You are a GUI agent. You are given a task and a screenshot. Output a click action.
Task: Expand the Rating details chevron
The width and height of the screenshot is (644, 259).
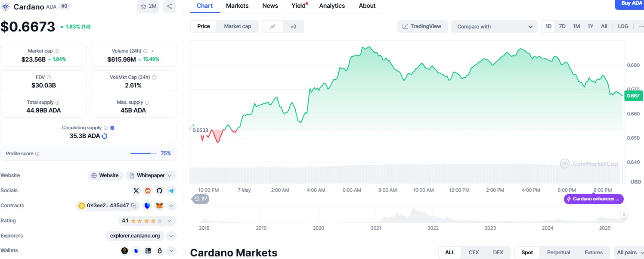pos(170,221)
